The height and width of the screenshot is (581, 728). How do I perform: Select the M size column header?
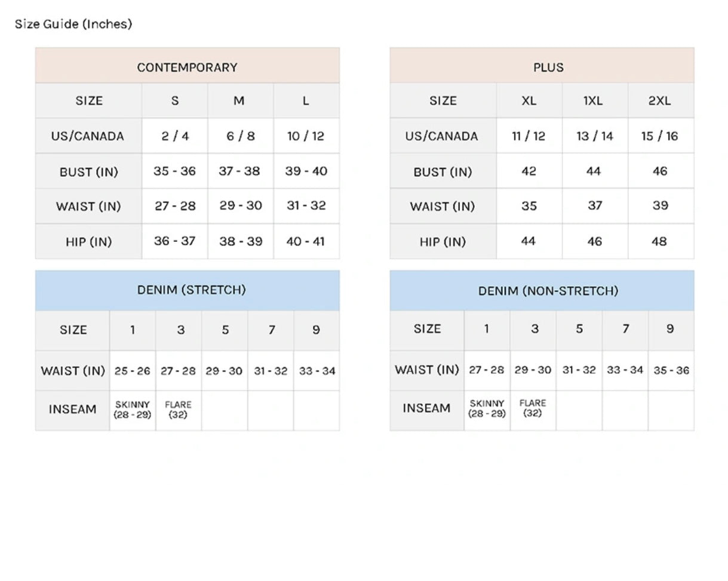(239, 100)
